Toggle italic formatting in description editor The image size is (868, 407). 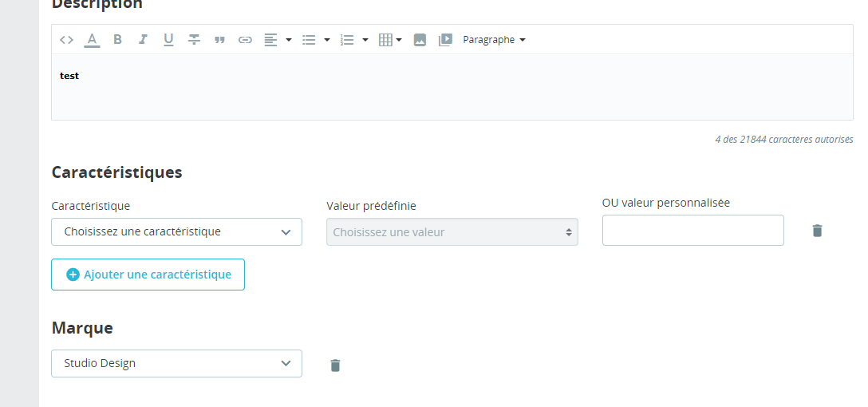tap(143, 40)
